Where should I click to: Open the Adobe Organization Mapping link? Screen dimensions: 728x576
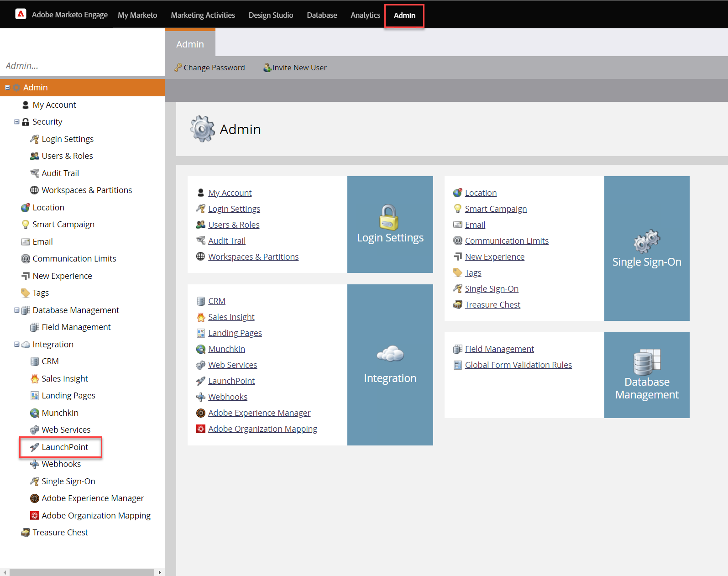pos(262,429)
